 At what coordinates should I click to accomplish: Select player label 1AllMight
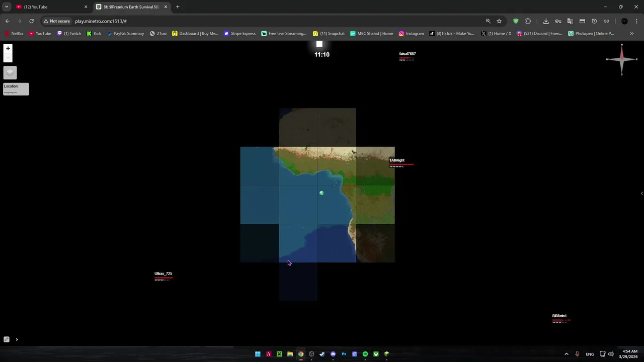[397, 160]
